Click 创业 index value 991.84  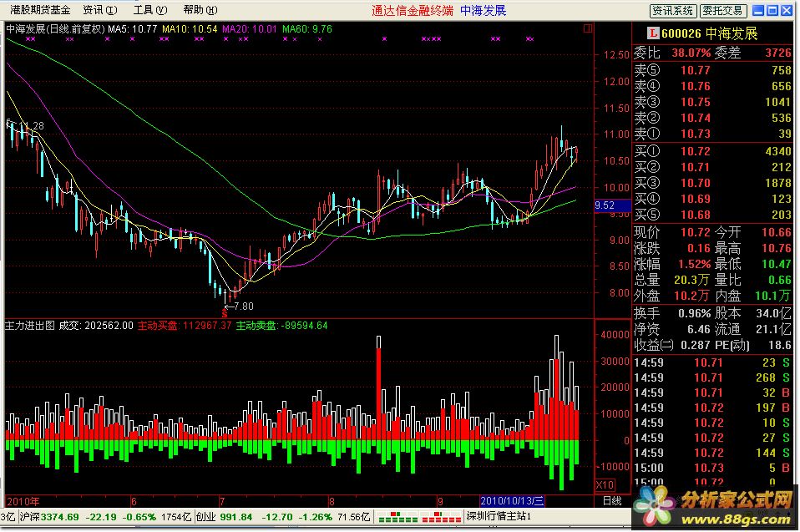(x=235, y=517)
